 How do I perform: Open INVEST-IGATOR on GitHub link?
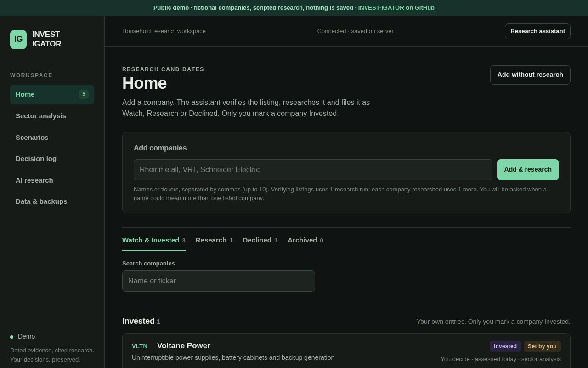click(x=396, y=8)
